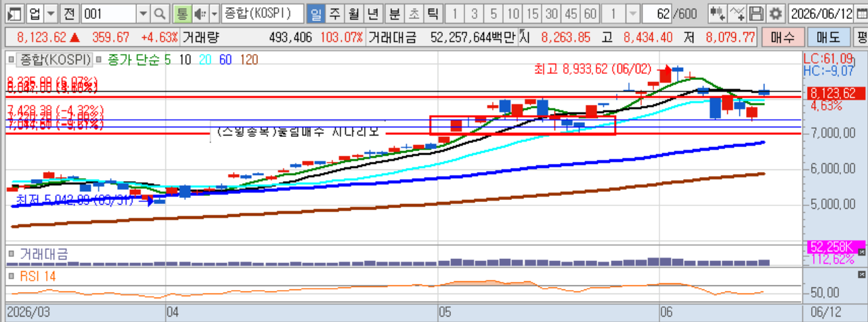Open chart settings gear icon
The height and width of the screenshot is (322, 868).
pos(775,14)
